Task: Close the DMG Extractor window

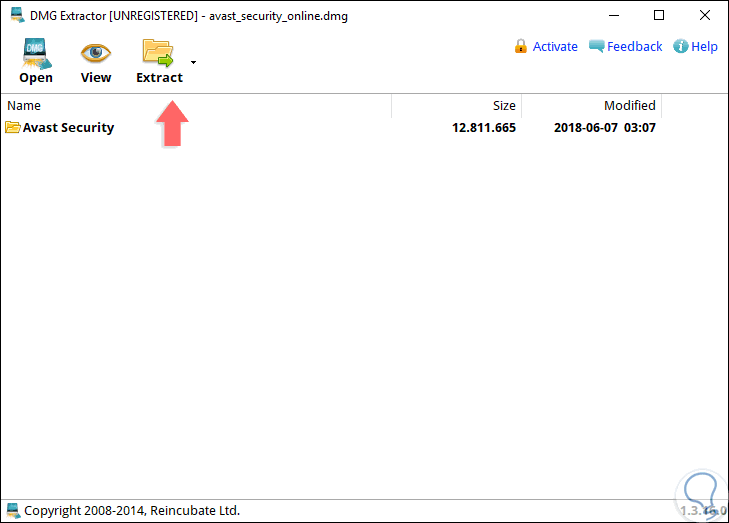Action: [705, 15]
